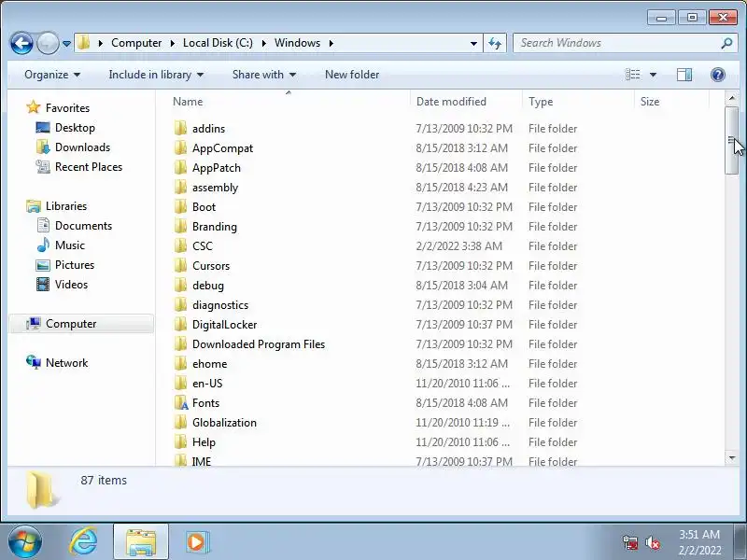The image size is (747, 560).
Task: Open the Documents library
Action: tap(83, 225)
